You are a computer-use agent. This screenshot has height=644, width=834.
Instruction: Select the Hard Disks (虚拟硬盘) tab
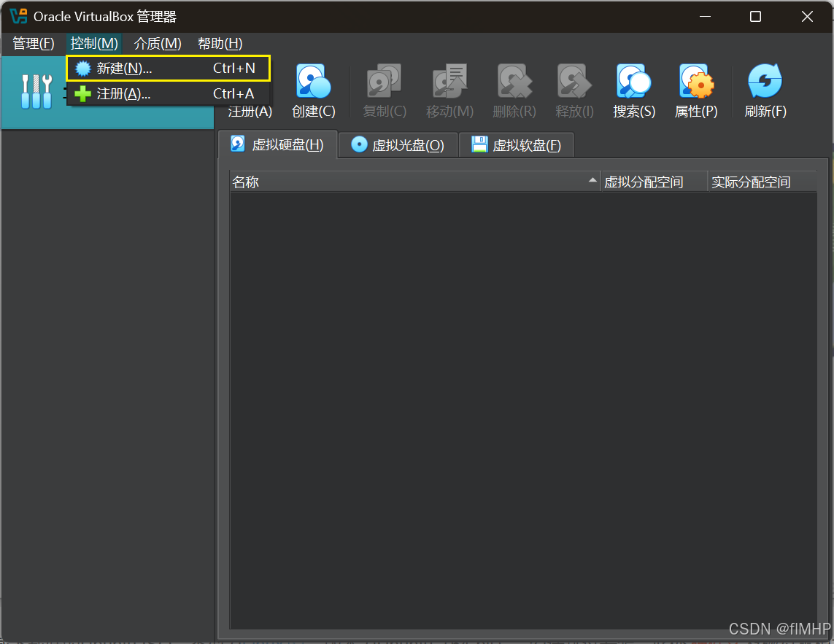pyautogui.click(x=277, y=144)
